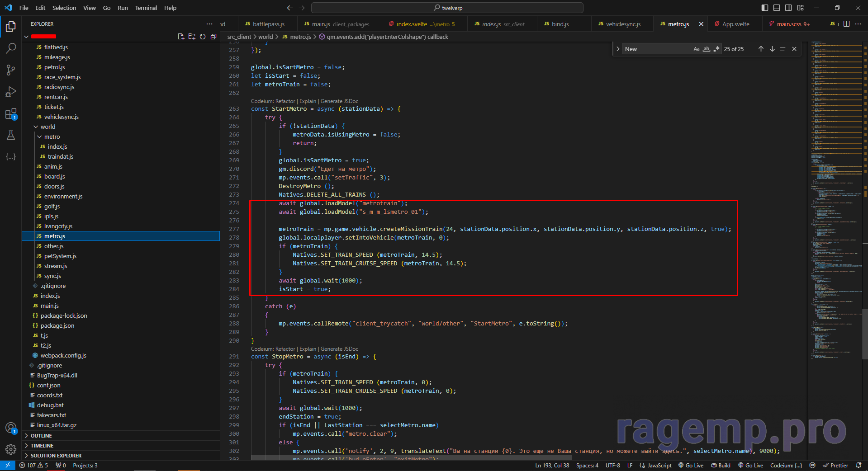
Task: Refresh the Explorer tree
Action: click(203, 37)
